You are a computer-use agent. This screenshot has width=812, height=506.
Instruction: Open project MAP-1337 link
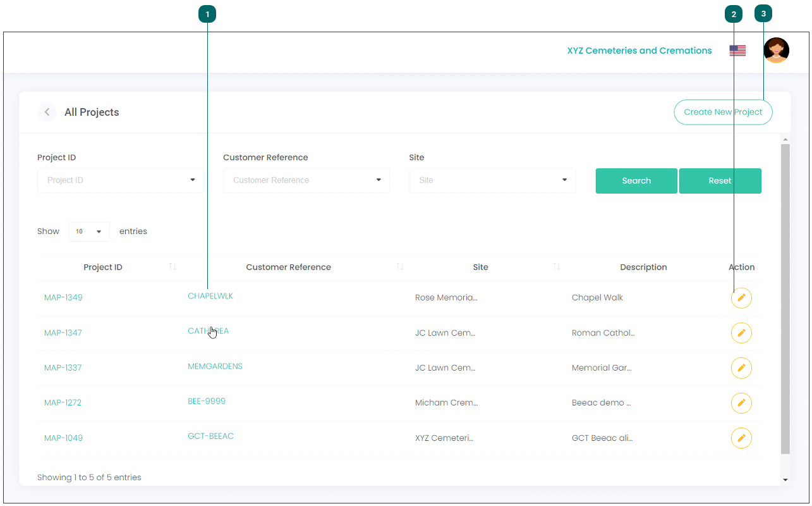pyautogui.click(x=63, y=367)
